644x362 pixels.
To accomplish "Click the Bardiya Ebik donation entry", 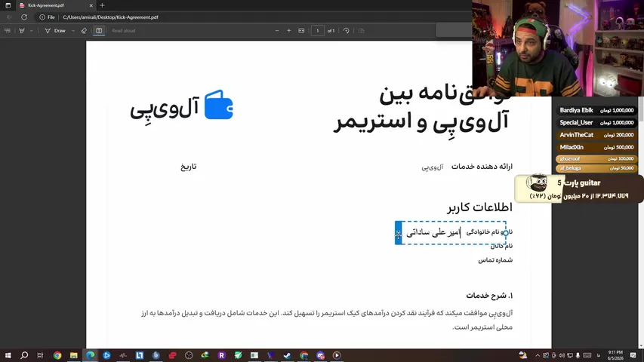I will 596,110.
